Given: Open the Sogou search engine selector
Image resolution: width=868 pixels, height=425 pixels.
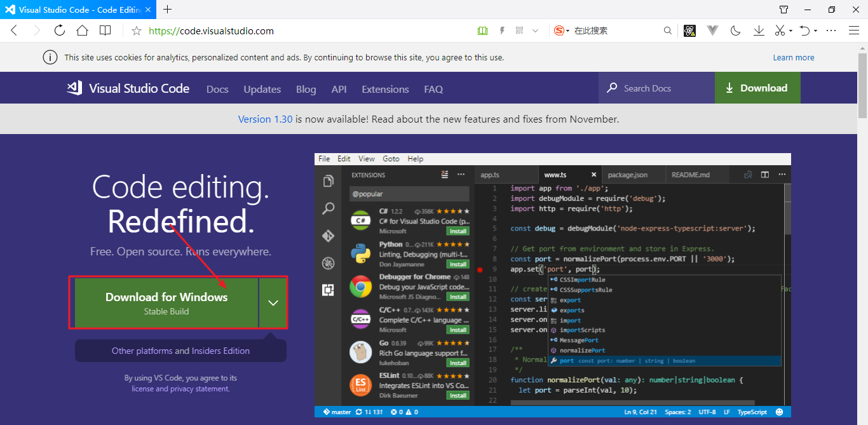Looking at the screenshot, I should coord(562,30).
